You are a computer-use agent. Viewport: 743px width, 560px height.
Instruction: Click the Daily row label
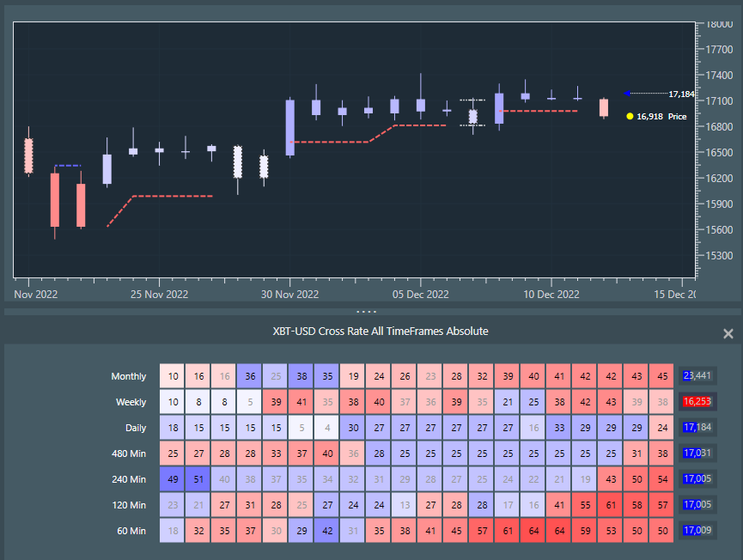[134, 428]
